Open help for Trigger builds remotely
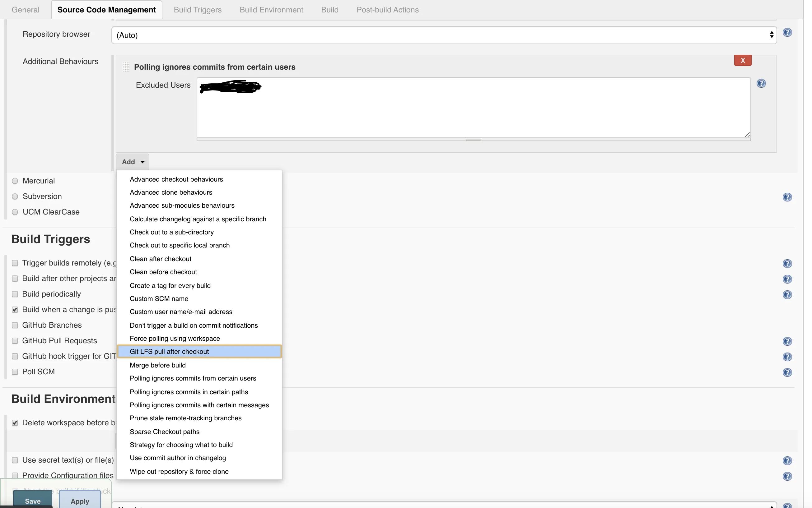Image resolution: width=812 pixels, height=508 pixels. pos(787,264)
